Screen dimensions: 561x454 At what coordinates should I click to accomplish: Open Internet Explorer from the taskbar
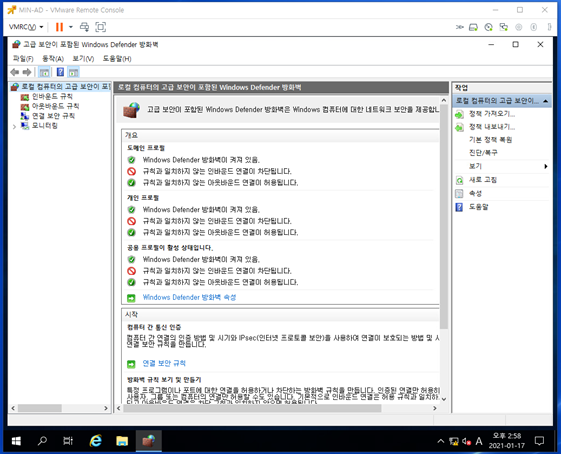pos(96,441)
